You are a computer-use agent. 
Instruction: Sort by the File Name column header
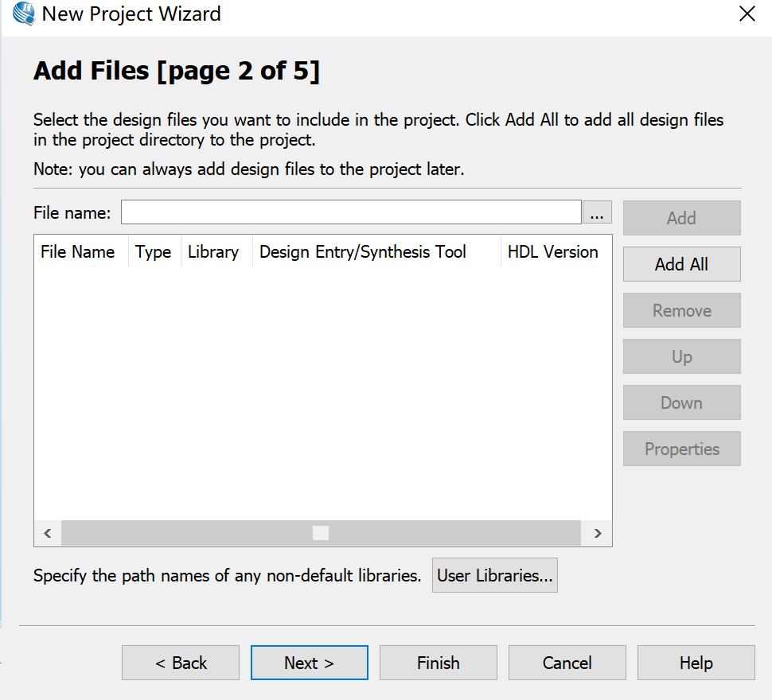click(78, 252)
